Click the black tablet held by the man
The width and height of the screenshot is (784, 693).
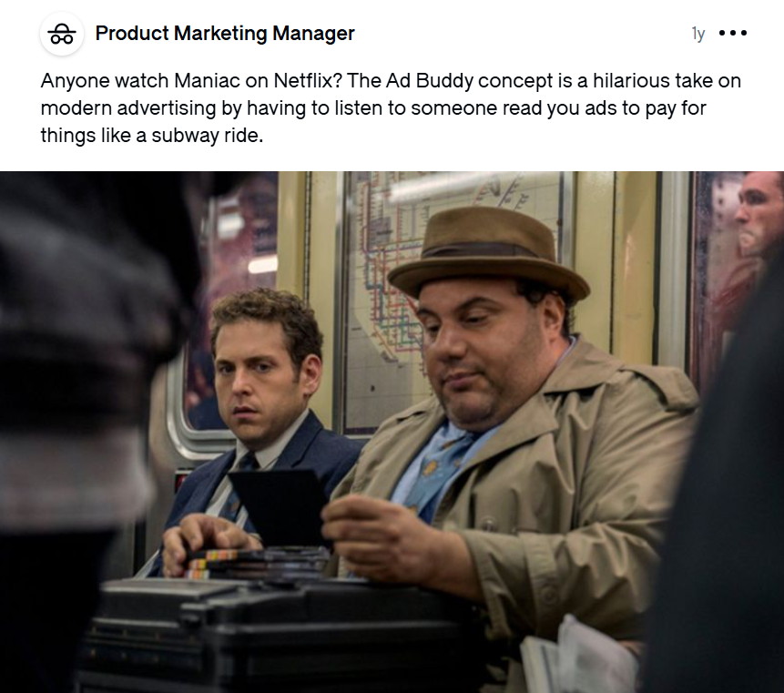point(279,506)
